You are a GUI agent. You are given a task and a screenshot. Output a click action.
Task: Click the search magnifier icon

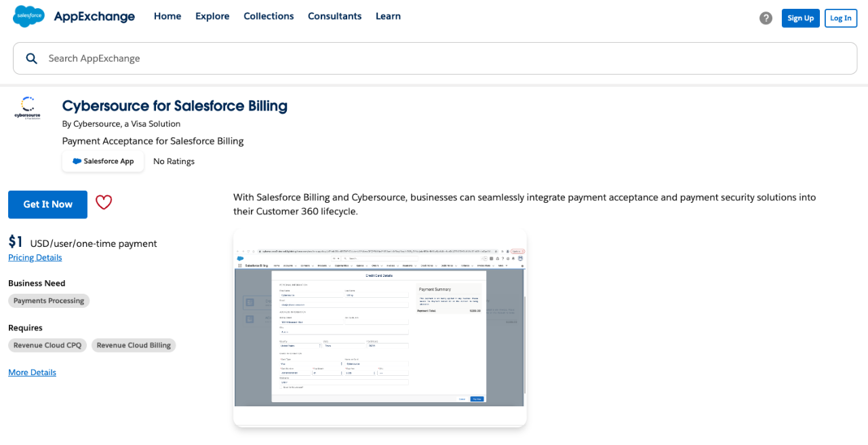[x=31, y=58]
